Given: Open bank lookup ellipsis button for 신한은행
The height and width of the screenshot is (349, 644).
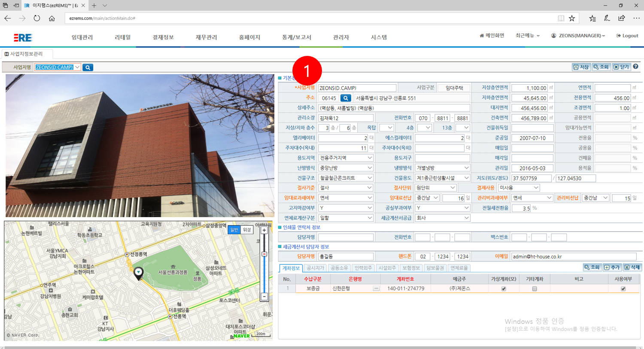Looking at the screenshot, I should click(x=376, y=288).
